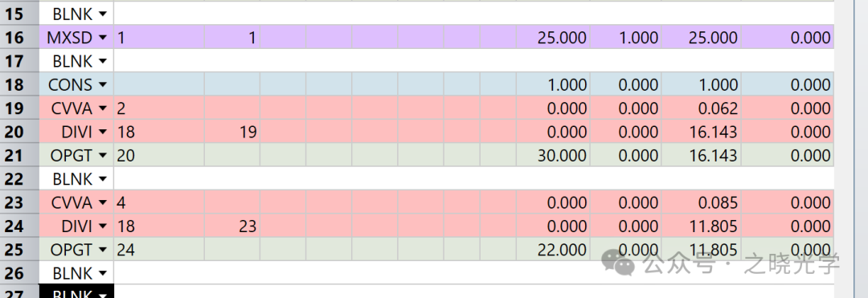
Task: Click the target cell 22.000 in row 25
Action: click(553, 250)
